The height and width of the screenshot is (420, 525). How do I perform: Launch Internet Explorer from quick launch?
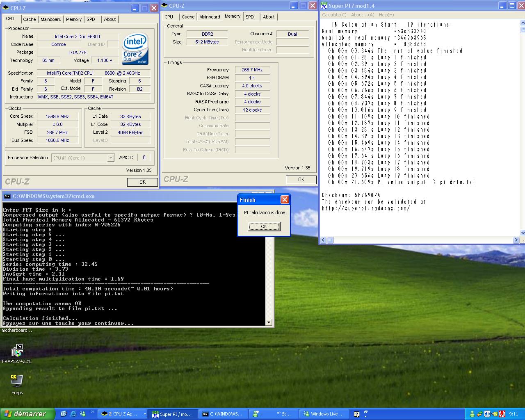[73, 414]
